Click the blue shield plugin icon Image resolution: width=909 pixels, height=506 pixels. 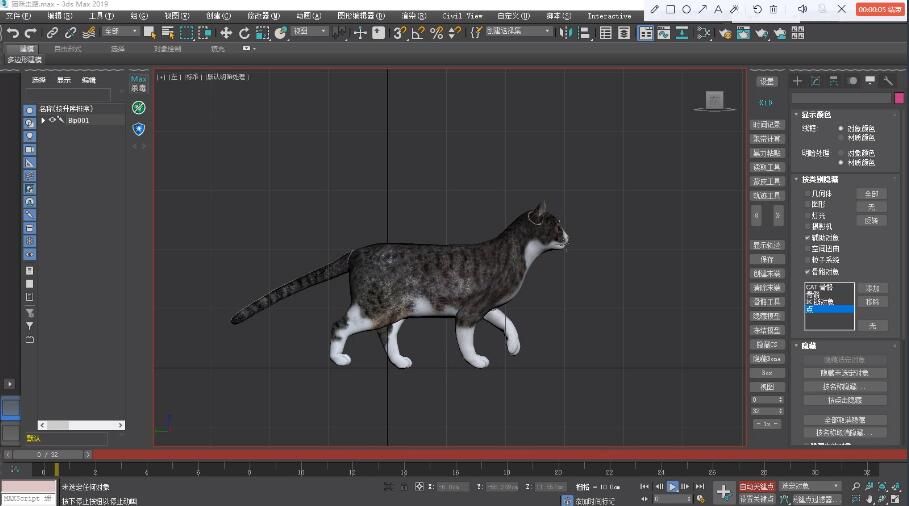click(139, 129)
